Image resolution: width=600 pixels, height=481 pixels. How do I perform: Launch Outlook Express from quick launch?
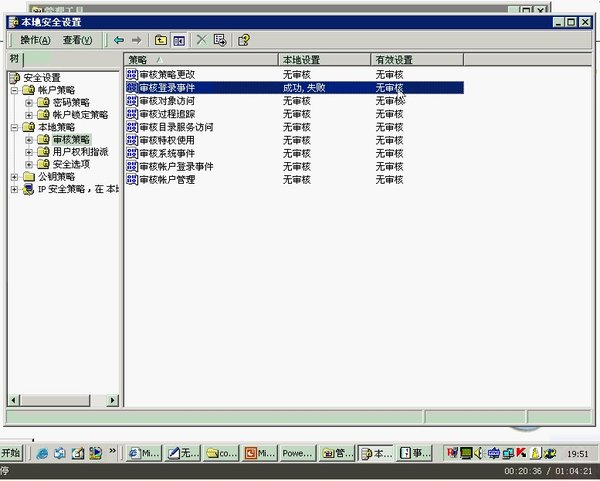[x=60, y=453]
